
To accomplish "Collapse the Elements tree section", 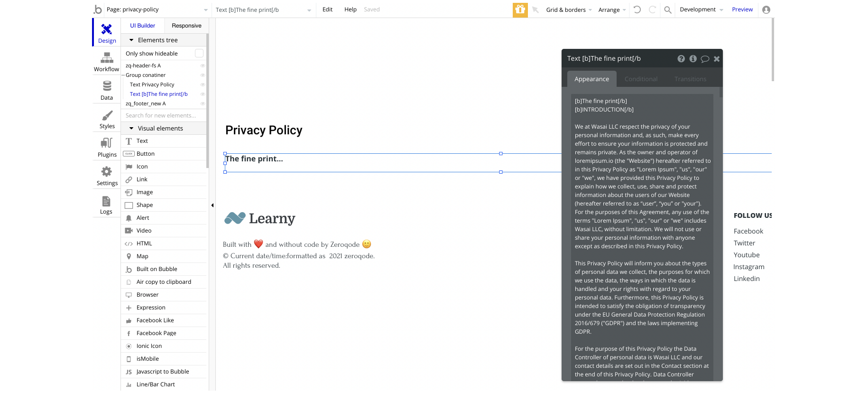I will point(131,40).
